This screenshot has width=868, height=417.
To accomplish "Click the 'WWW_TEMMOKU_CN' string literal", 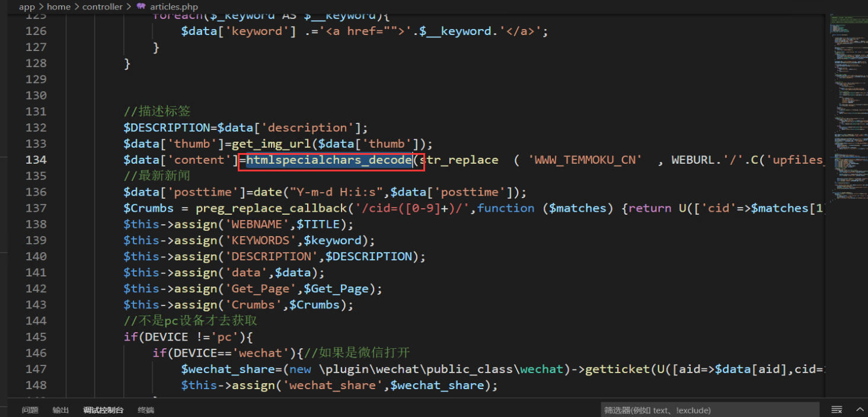I will (585, 160).
